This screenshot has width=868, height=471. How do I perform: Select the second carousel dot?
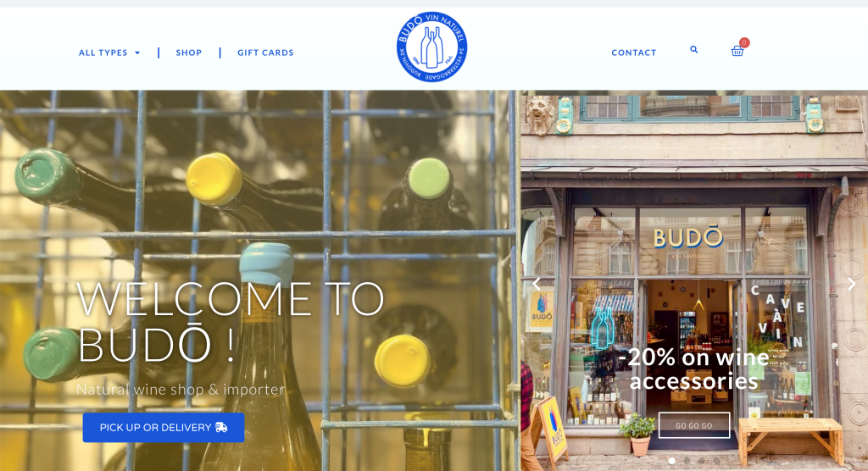point(687,461)
